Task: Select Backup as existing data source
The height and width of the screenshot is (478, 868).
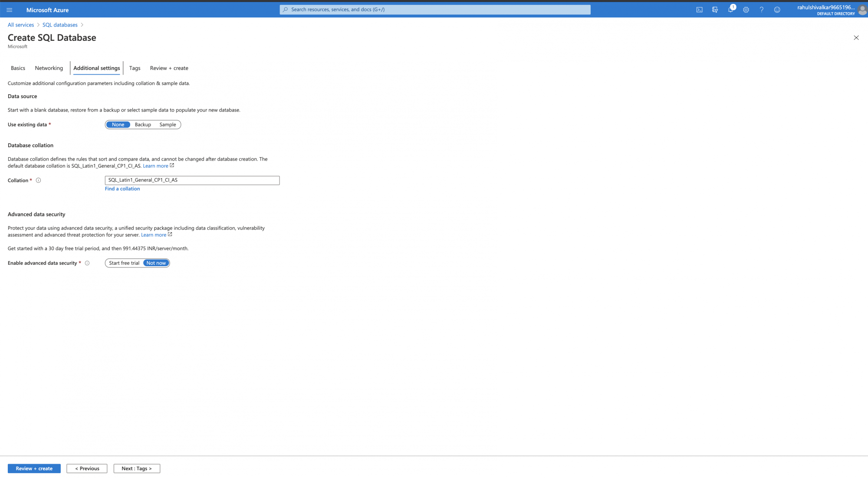Action: pos(143,125)
